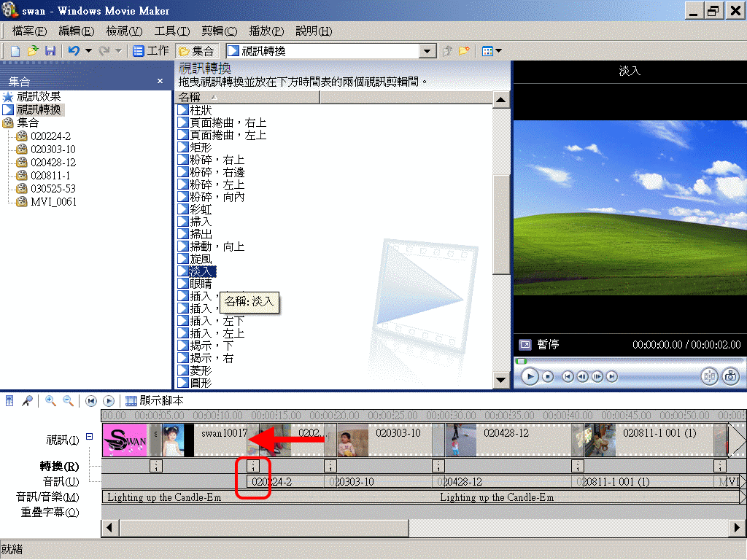The width and height of the screenshot is (747, 560).
Task: Rewind the timeline with the rewind button
Action: pyautogui.click(x=90, y=400)
